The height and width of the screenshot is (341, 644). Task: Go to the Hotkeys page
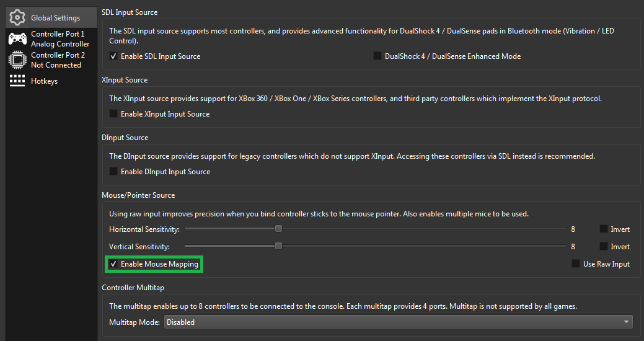click(x=44, y=81)
